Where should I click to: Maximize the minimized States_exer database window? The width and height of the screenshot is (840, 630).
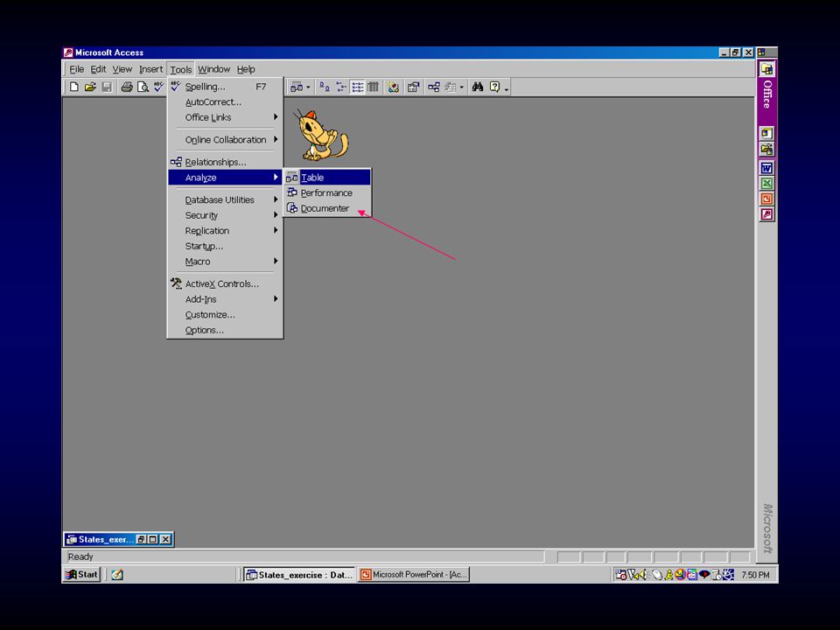pos(152,540)
